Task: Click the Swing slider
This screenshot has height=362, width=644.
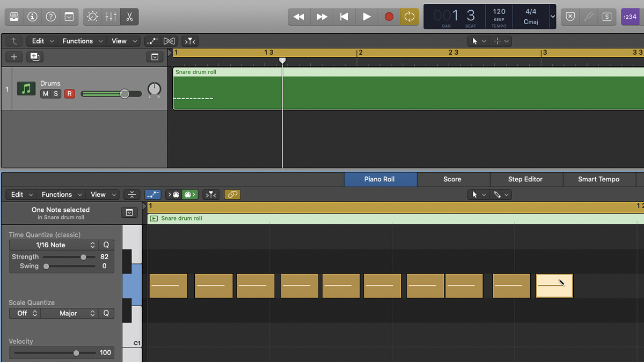Action: (x=68, y=266)
